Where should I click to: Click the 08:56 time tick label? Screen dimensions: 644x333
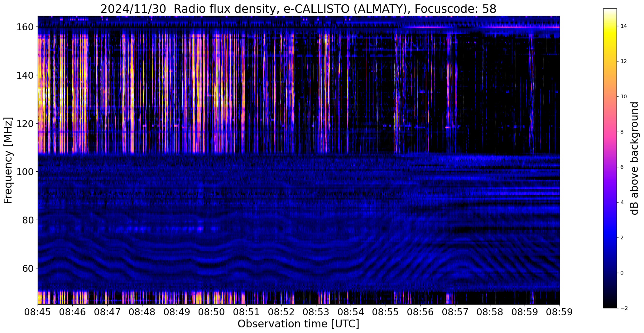421,312
